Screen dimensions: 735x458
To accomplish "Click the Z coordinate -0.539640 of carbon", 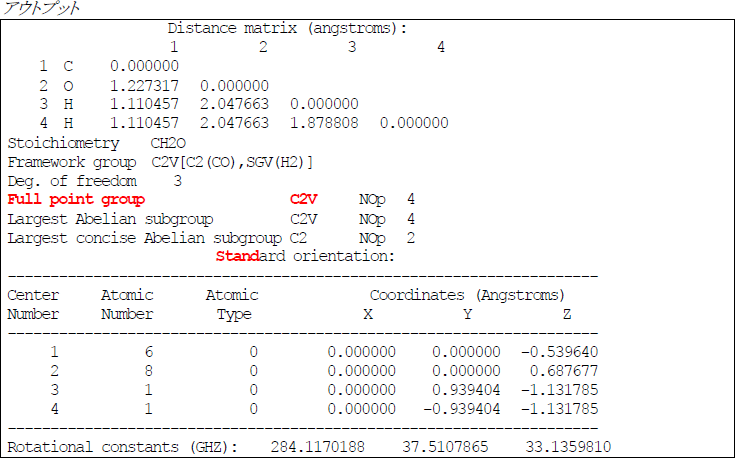I will [560, 352].
